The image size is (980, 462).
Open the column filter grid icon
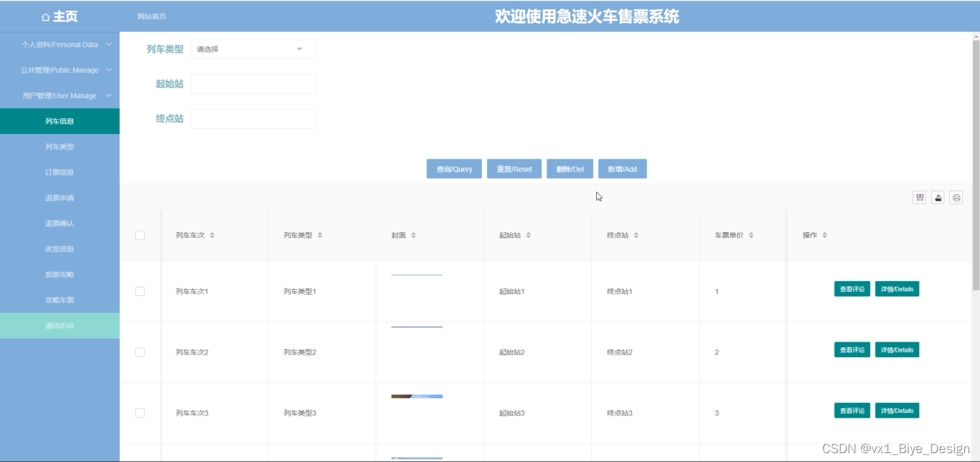[x=920, y=198]
